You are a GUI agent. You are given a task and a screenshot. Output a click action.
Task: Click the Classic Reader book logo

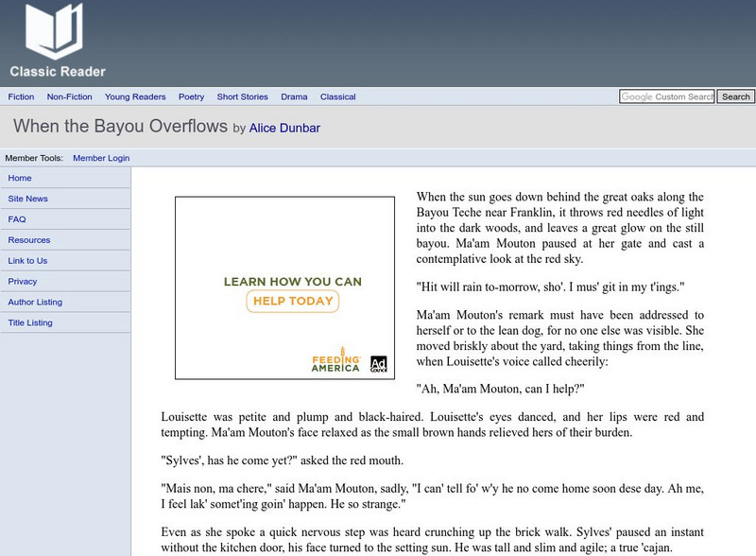click(55, 38)
